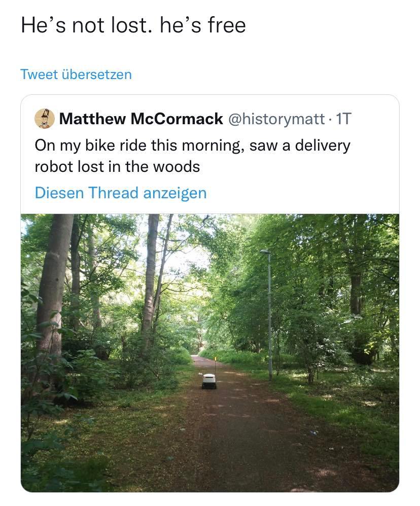Click the word "delivery" in quoted tweet

322,146
